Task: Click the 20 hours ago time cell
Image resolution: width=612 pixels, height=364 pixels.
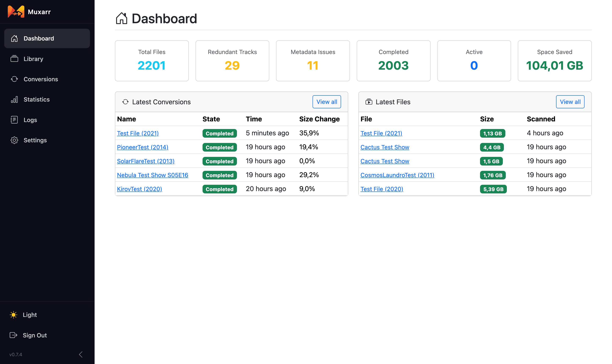Action: pos(266,189)
